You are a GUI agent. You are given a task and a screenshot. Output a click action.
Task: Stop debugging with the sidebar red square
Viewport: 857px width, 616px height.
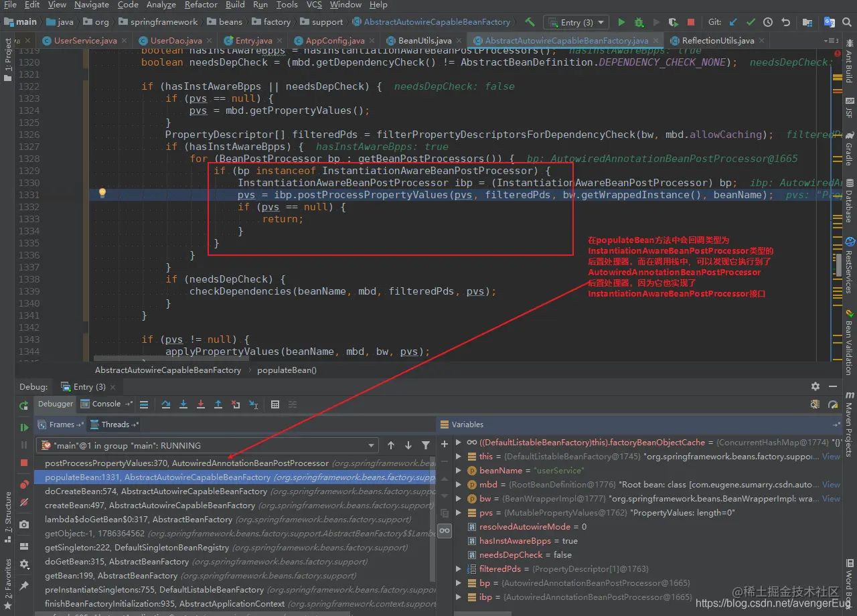coord(24,463)
